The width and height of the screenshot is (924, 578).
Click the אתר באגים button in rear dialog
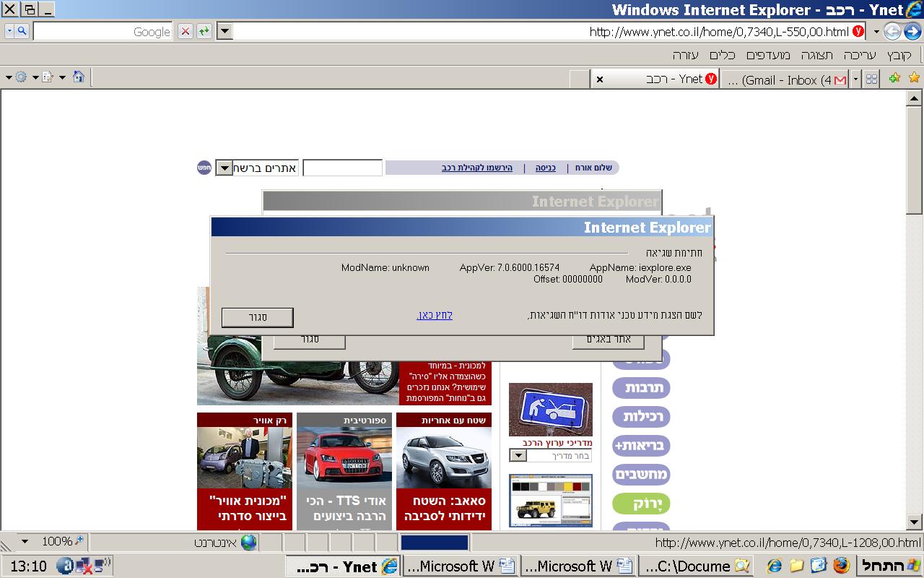click(609, 340)
